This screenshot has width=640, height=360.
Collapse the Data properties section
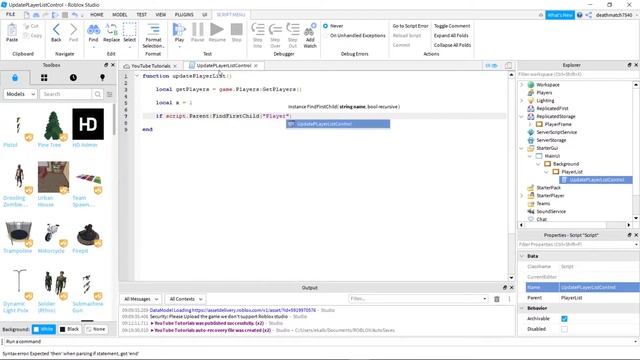(522, 256)
